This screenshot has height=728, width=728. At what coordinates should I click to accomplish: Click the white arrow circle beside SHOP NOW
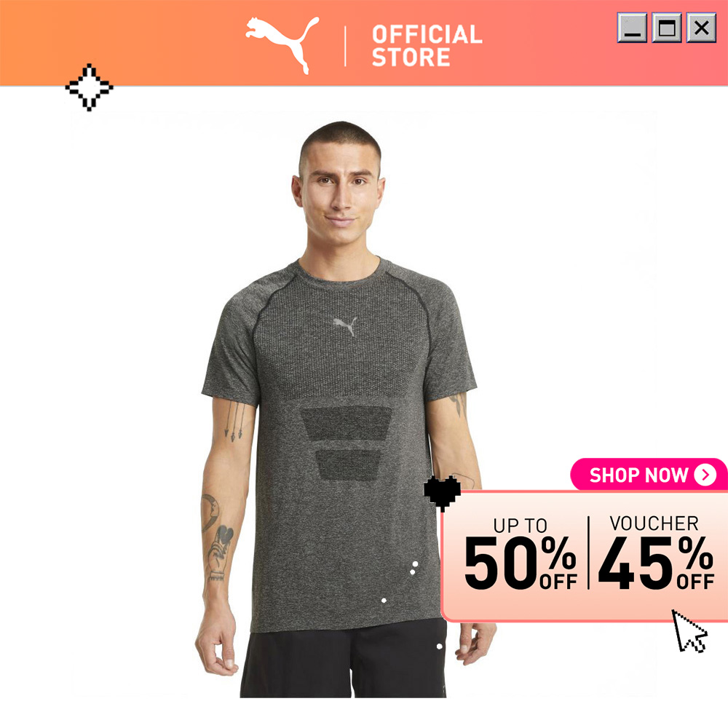point(705,475)
